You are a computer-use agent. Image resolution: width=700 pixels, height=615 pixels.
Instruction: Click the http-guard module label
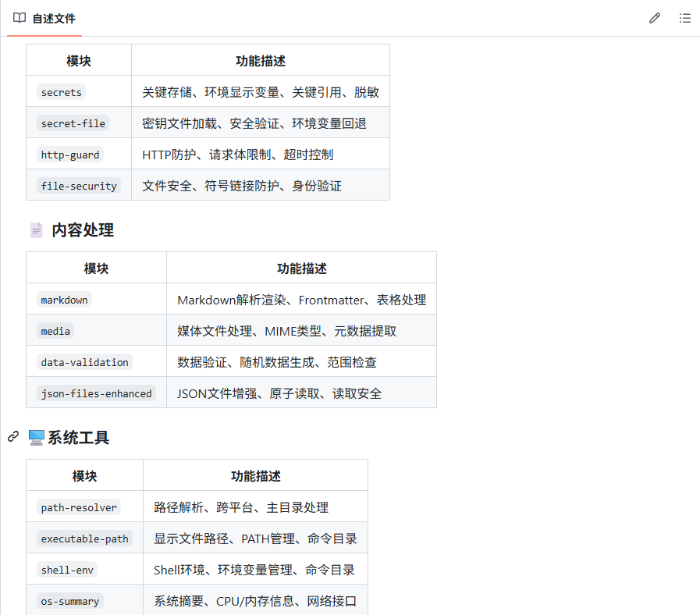[x=70, y=155]
